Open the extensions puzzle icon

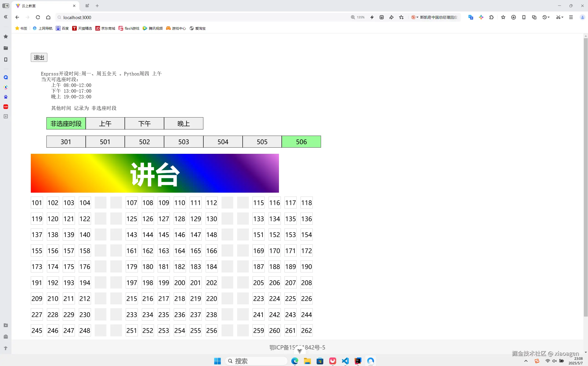click(491, 17)
